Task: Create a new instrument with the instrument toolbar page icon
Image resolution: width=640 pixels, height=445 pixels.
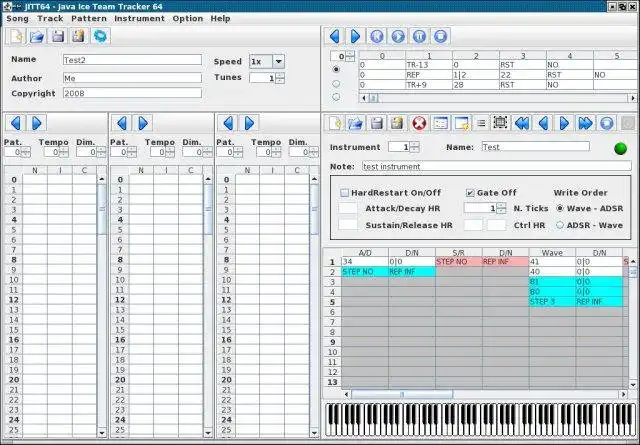Action: click(x=335, y=123)
